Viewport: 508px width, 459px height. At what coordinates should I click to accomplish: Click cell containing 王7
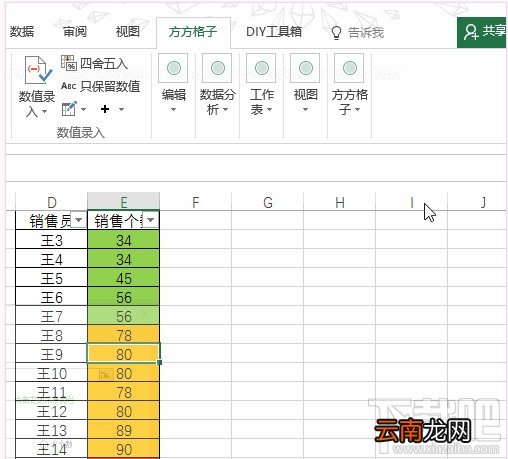click(x=51, y=316)
